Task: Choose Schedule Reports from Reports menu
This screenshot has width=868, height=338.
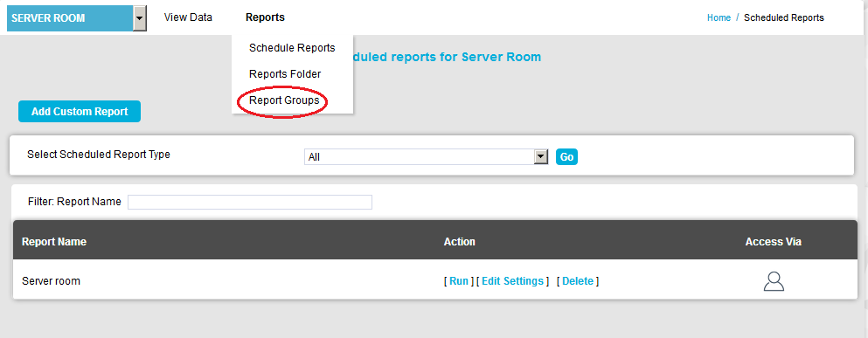Action: tap(292, 48)
